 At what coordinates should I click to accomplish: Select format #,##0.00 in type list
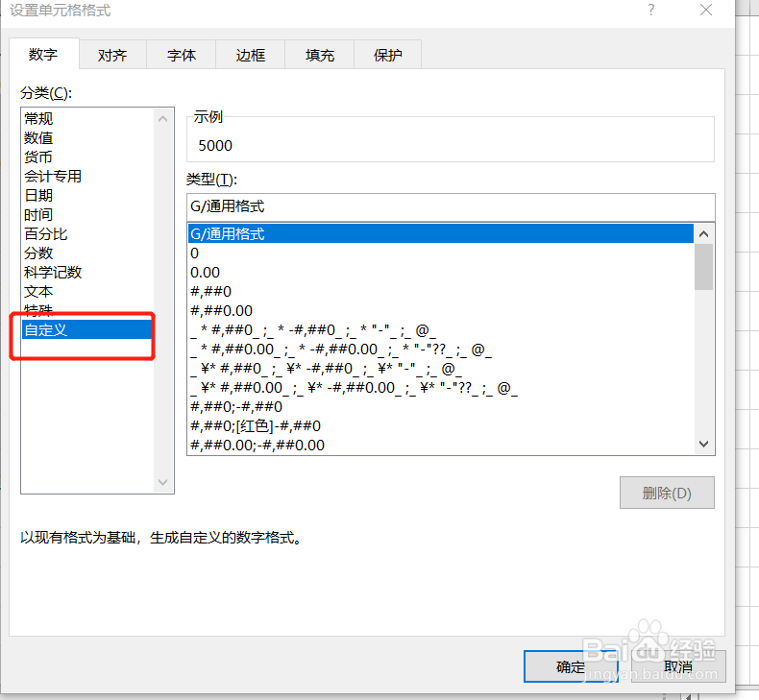pos(440,310)
